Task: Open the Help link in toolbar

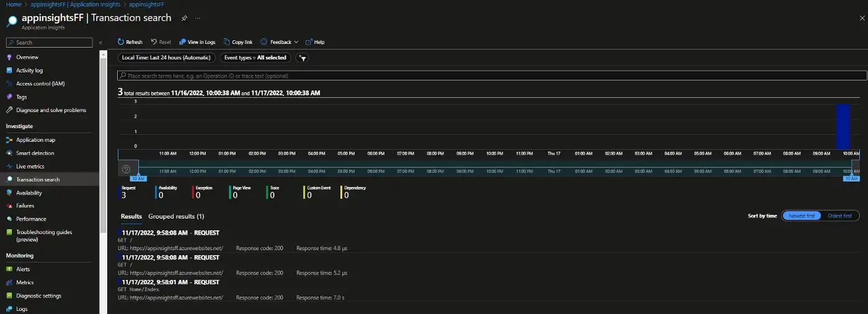Action: (x=315, y=42)
